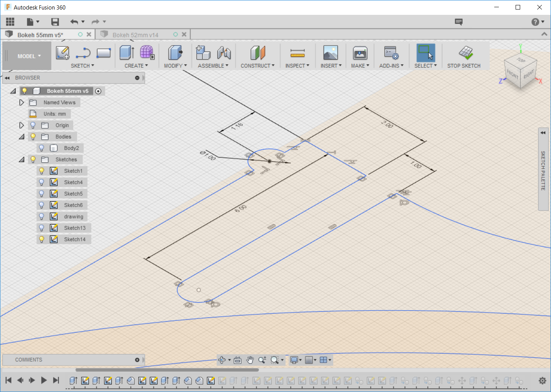Expand the Named Views folder
The height and width of the screenshot is (392, 551).
[x=22, y=102]
